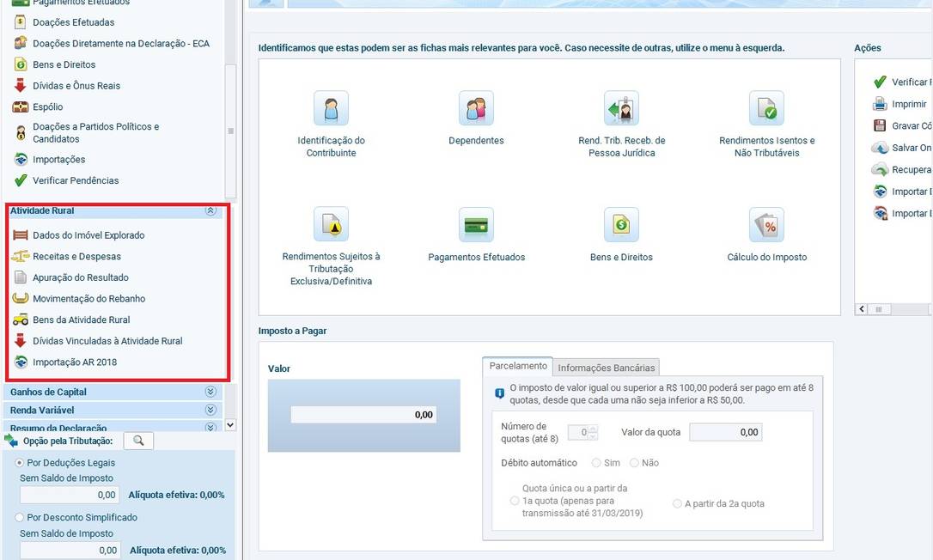Select the Parcelamento tab

pyautogui.click(x=517, y=366)
